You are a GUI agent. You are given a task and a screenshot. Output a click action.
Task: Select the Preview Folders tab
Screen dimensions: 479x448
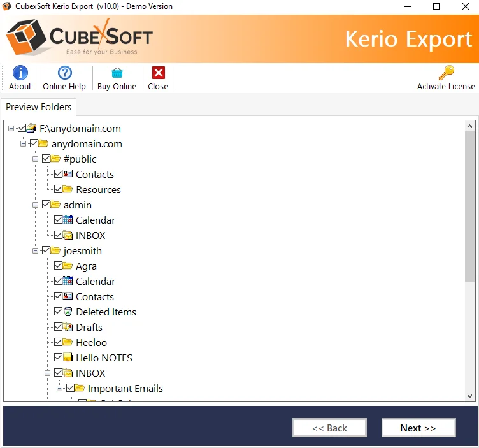(x=38, y=107)
